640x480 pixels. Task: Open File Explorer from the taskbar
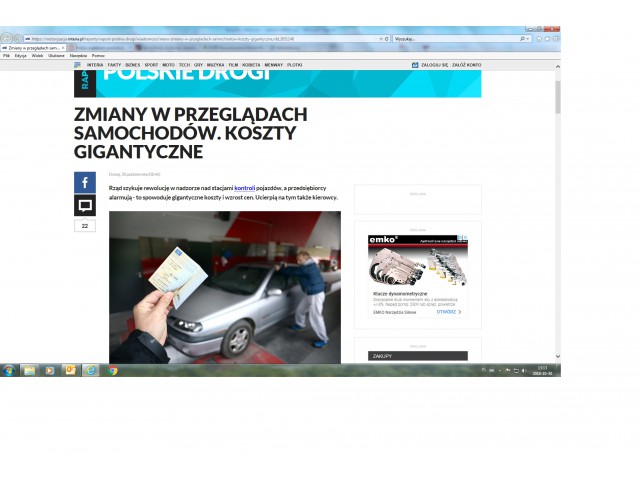[x=29, y=370]
